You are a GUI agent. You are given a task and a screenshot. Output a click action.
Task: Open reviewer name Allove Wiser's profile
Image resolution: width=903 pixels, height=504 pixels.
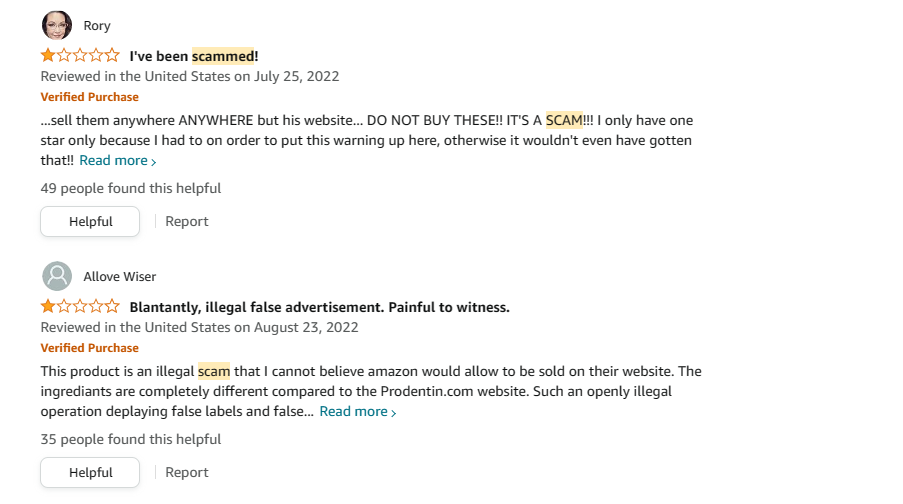tap(119, 277)
